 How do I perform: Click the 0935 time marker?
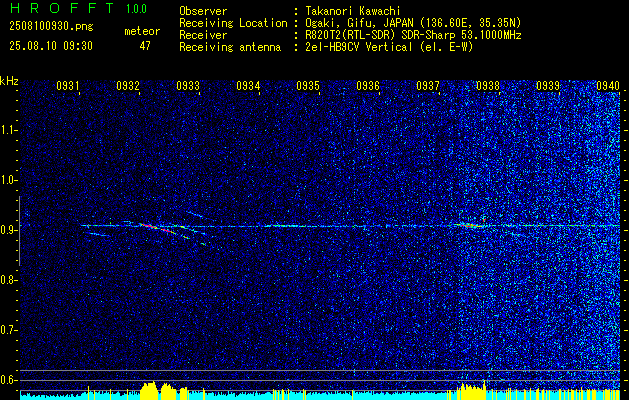(308, 85)
